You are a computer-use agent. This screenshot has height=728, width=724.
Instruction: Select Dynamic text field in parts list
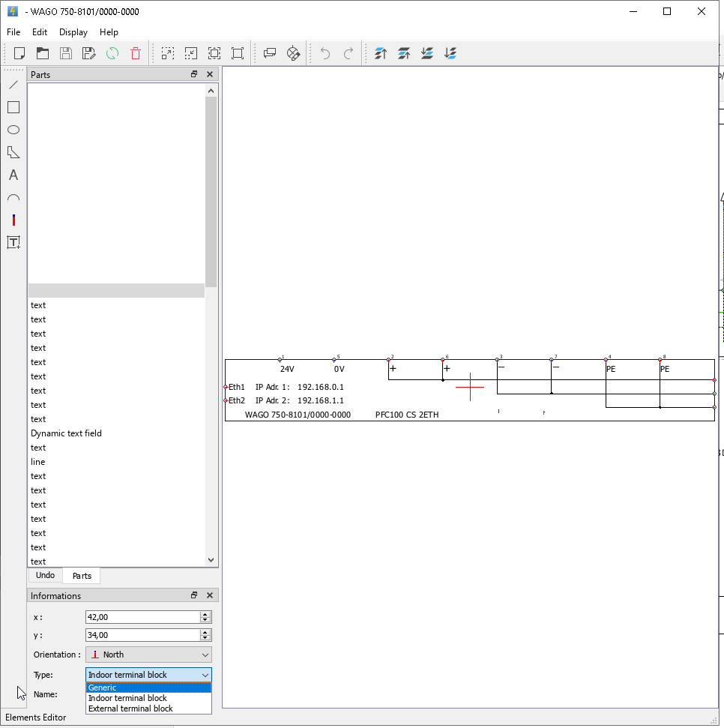coord(66,433)
